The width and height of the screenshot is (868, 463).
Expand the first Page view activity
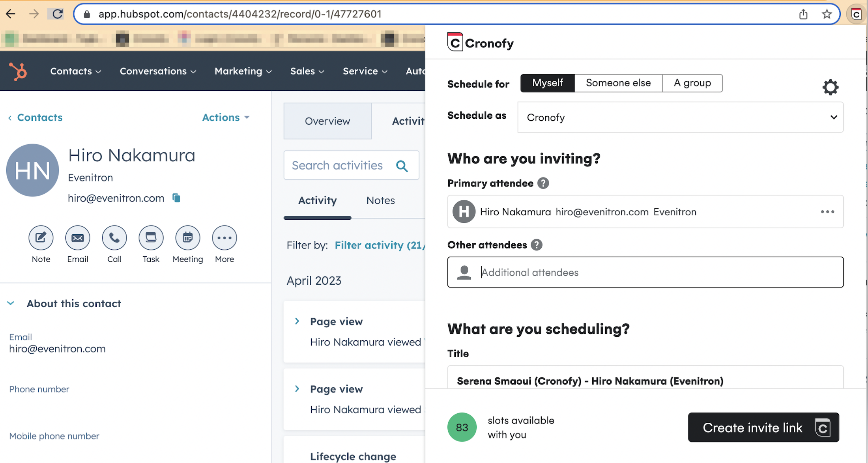297,321
